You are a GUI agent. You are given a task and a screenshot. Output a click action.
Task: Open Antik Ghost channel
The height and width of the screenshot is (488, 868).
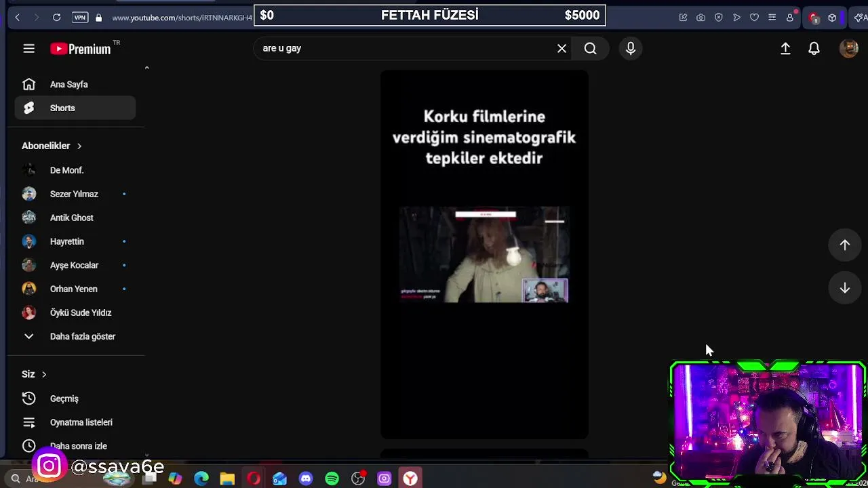click(75, 218)
